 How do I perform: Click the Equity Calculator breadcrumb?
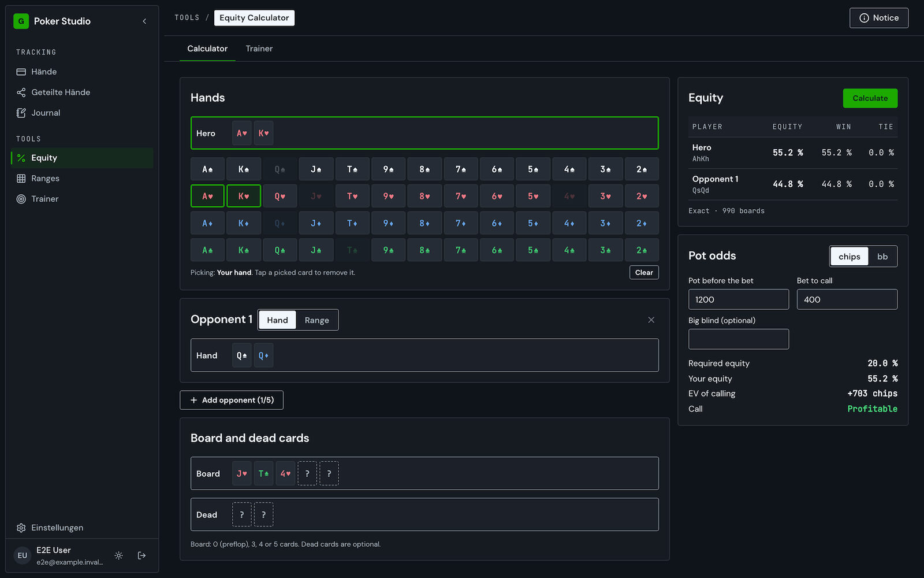pyautogui.click(x=254, y=18)
